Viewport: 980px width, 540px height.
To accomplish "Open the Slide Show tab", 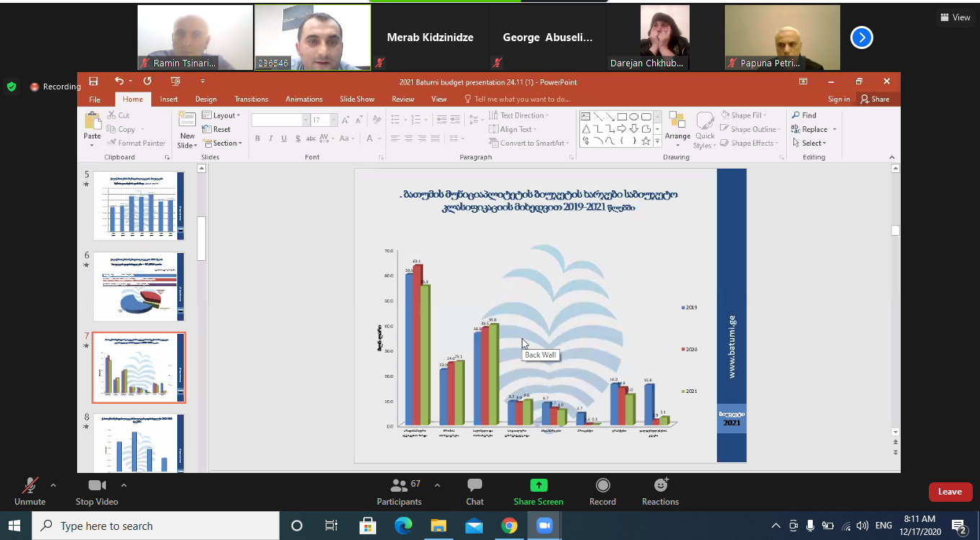I will [x=357, y=99].
